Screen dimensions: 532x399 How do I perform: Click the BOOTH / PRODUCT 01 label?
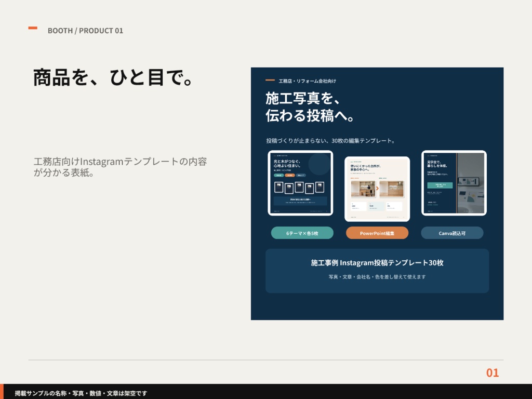coord(85,31)
